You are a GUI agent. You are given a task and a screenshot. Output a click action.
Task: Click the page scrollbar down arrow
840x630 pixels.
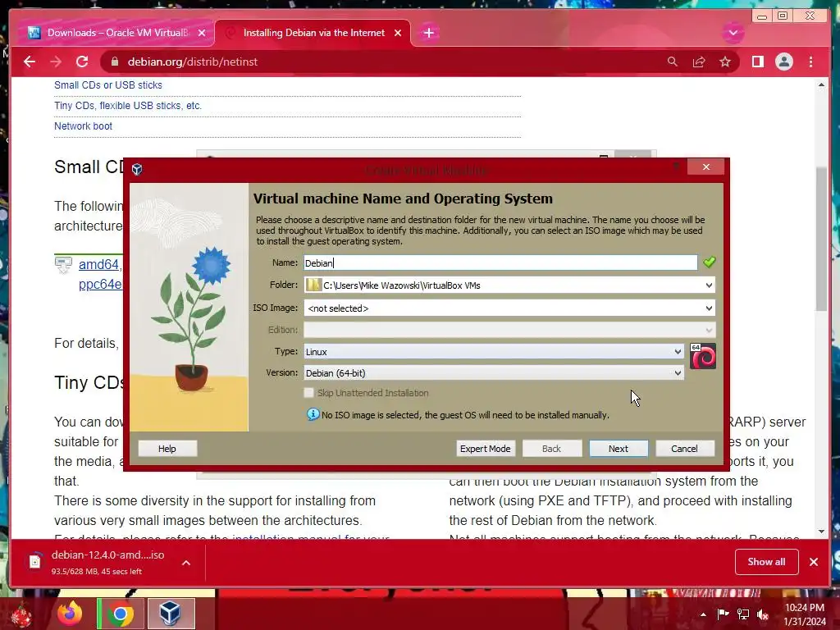point(822,532)
